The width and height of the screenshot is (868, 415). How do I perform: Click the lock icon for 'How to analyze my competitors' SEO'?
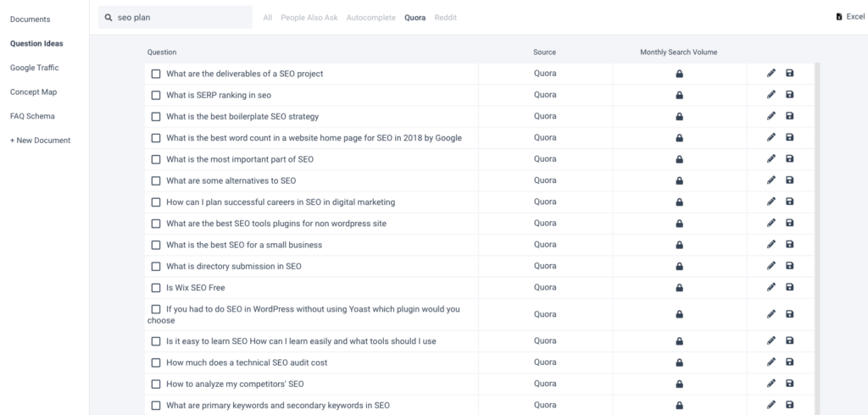click(679, 385)
